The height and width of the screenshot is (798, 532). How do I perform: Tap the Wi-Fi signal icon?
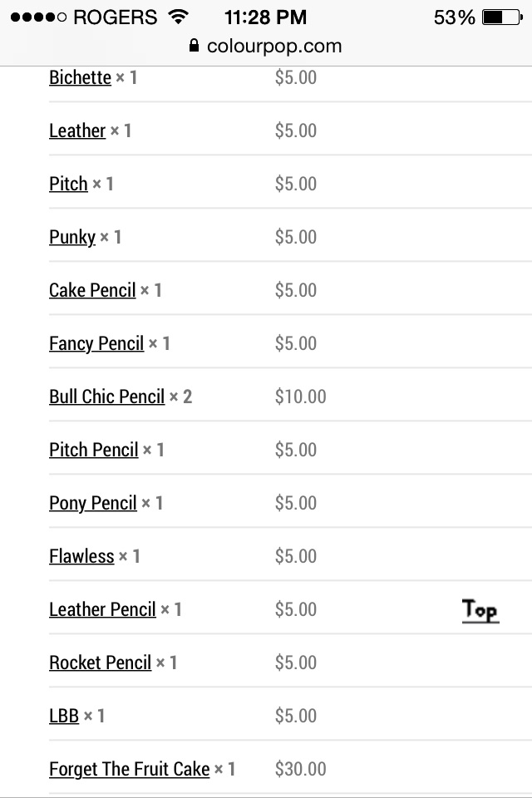click(x=178, y=17)
